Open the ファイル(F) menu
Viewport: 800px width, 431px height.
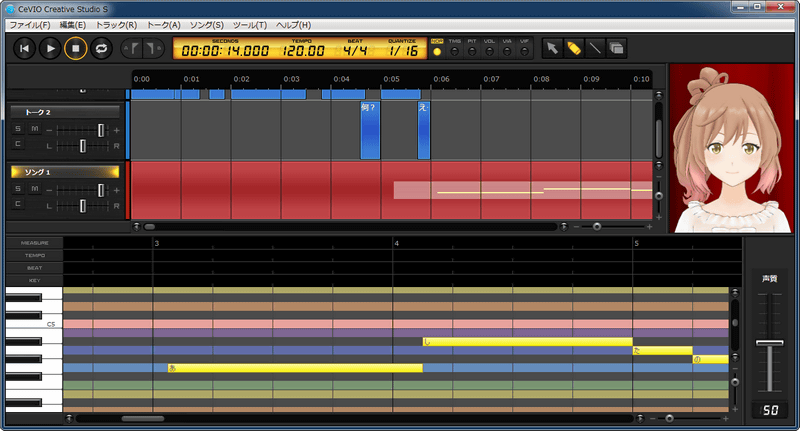point(30,25)
